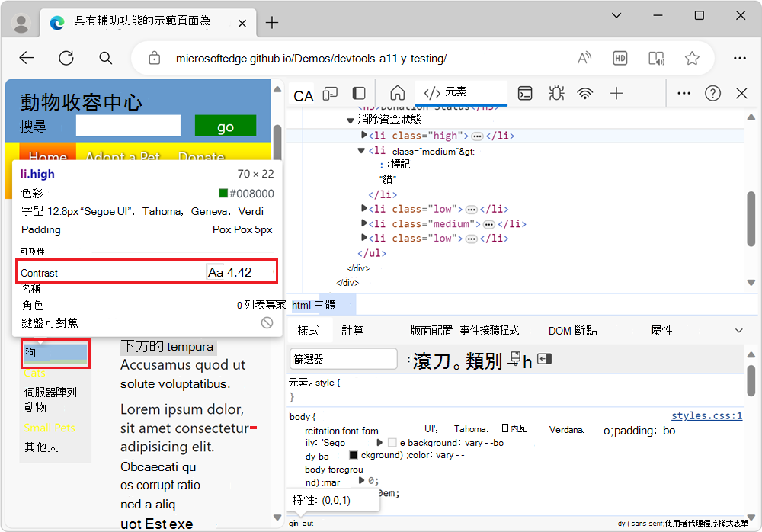Open a new browser tab
The height and width of the screenshot is (532, 762).
272,22
